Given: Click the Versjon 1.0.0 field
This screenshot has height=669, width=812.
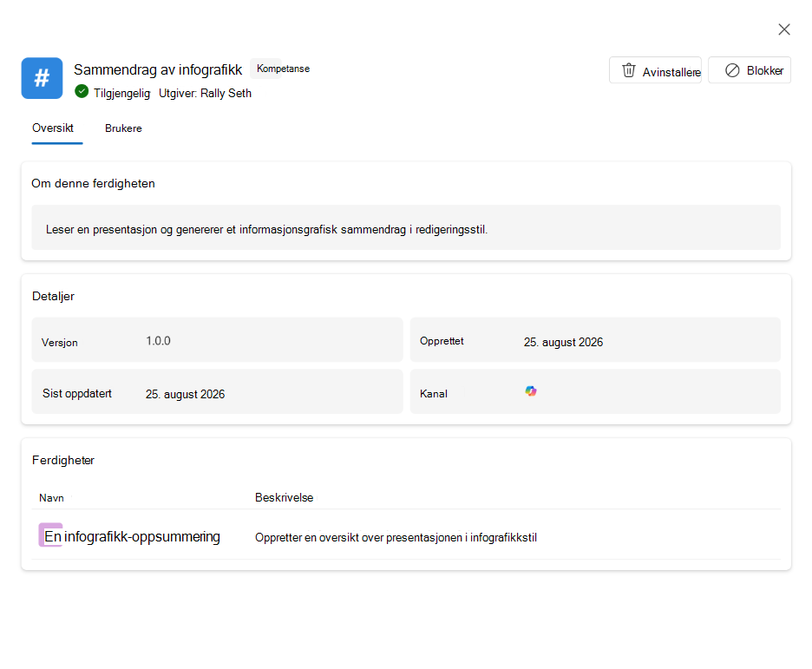Looking at the screenshot, I should tap(217, 340).
